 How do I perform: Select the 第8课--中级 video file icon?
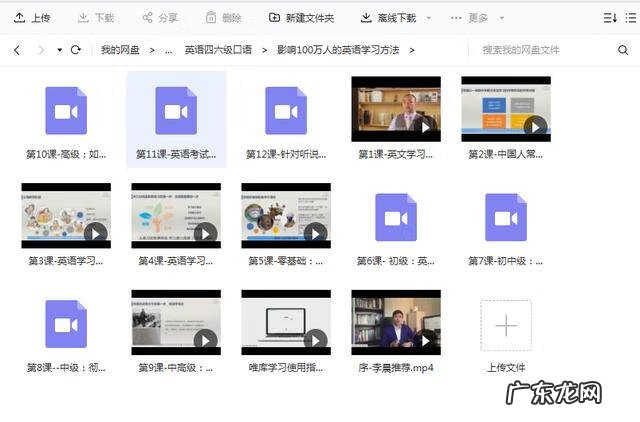click(66, 324)
